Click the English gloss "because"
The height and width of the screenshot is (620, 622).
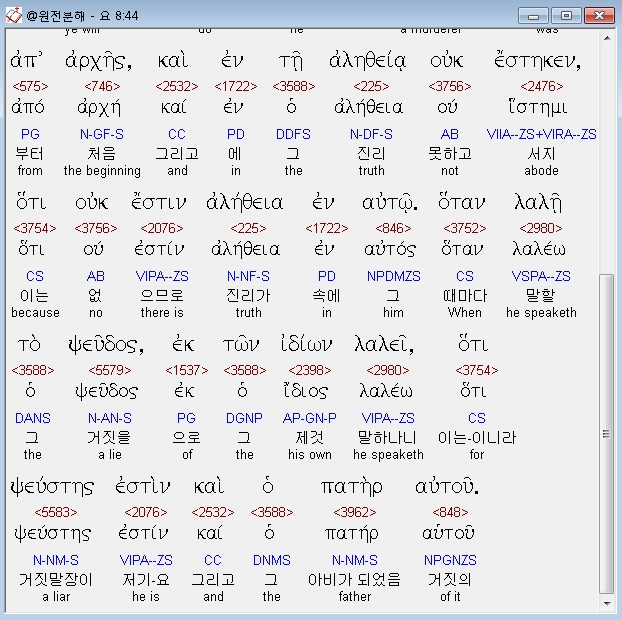[35, 313]
